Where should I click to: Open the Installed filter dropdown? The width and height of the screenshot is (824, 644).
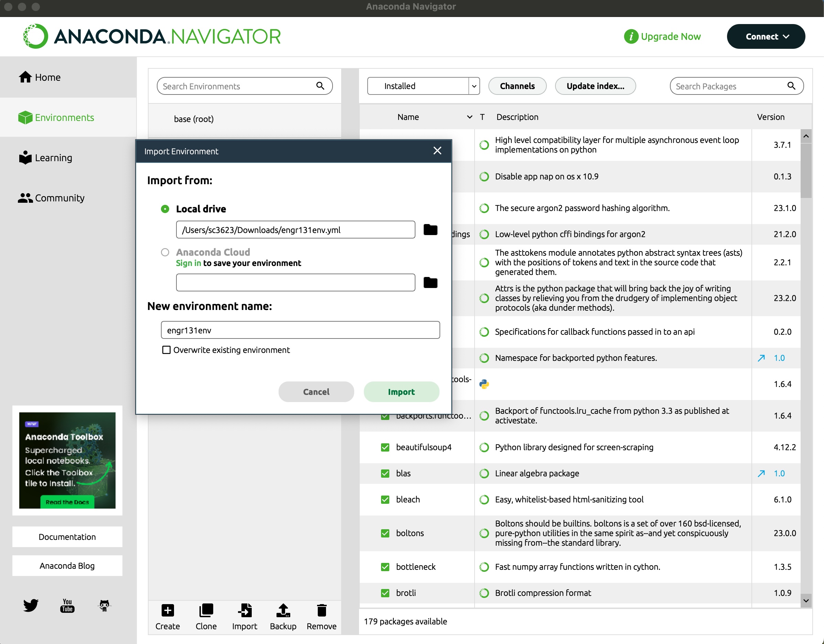[423, 86]
